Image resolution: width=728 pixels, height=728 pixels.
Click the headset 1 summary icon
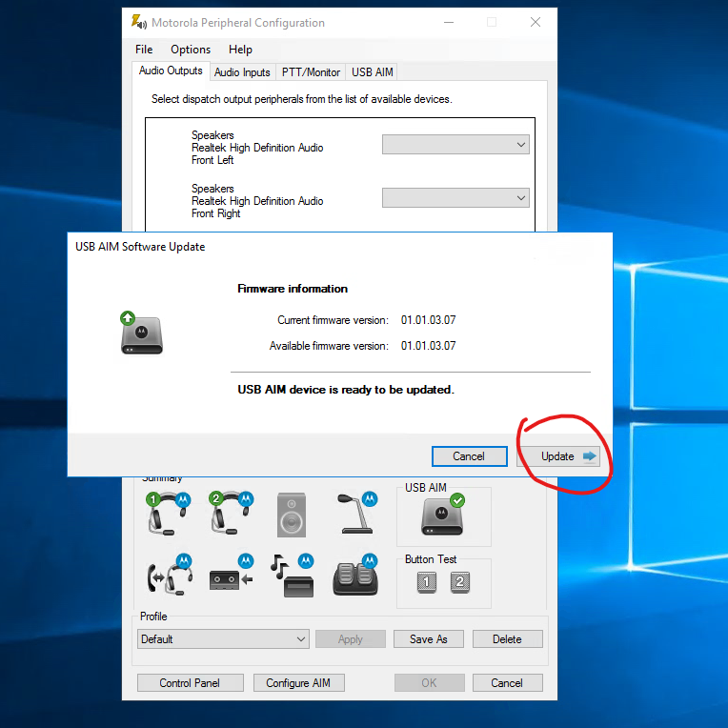click(x=168, y=514)
